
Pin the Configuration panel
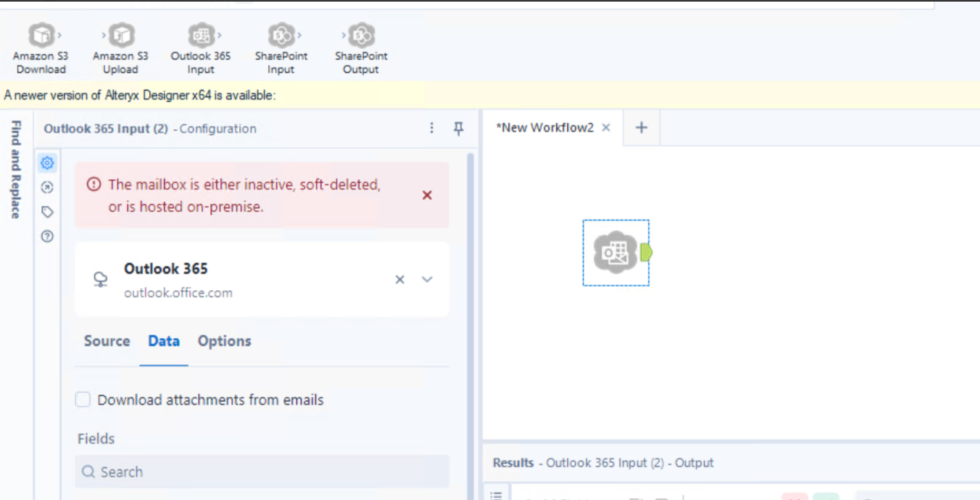(x=459, y=128)
